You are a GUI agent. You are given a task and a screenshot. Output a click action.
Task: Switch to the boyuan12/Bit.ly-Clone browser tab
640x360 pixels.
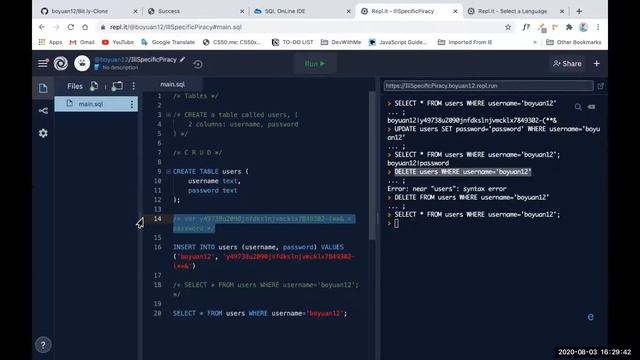pyautogui.click(x=89, y=11)
